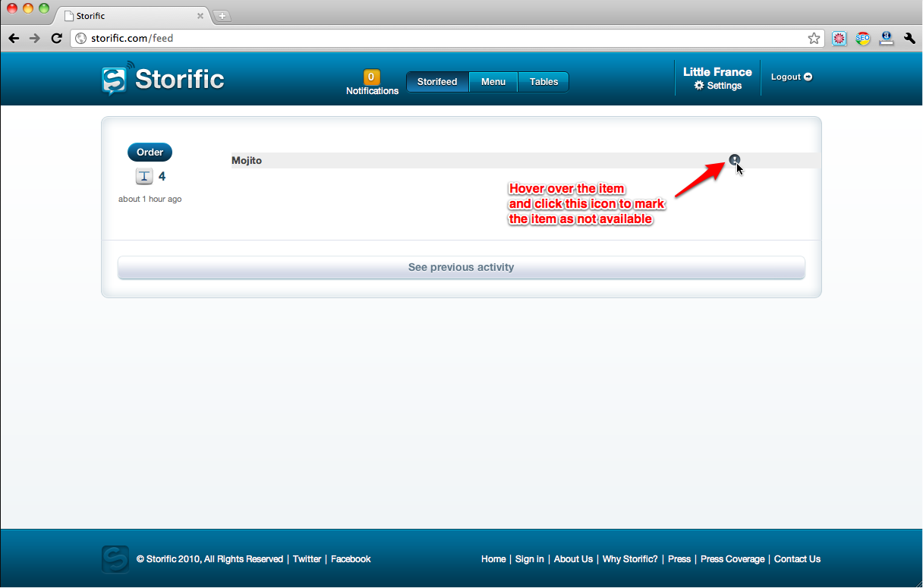Click the mark-unavailable icon on Mojito row
923x588 pixels.
tap(734, 159)
